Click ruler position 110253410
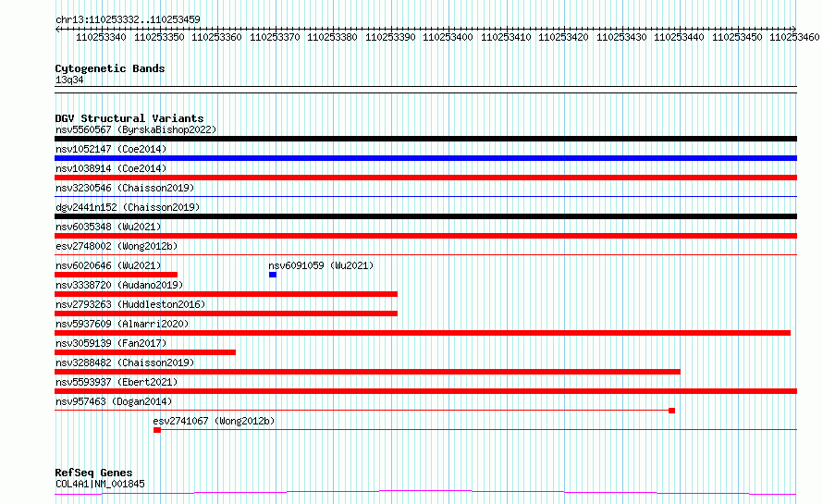The image size is (823, 504). pyautogui.click(x=506, y=37)
